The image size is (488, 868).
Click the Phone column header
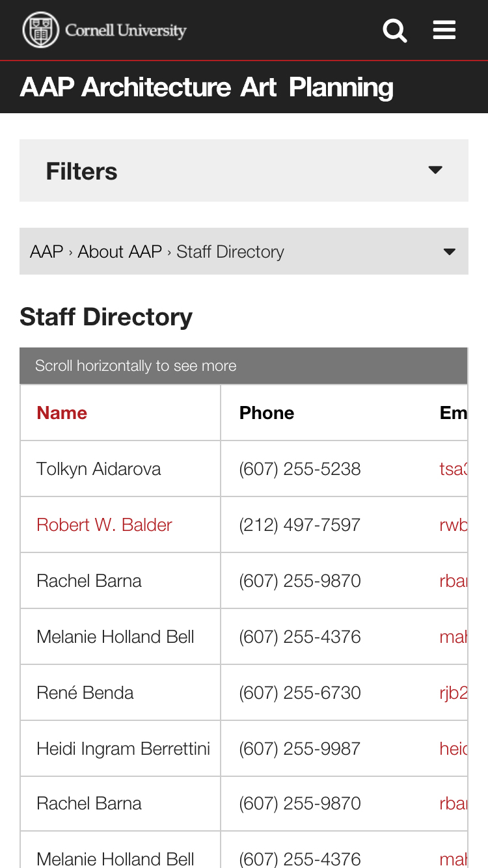click(267, 413)
